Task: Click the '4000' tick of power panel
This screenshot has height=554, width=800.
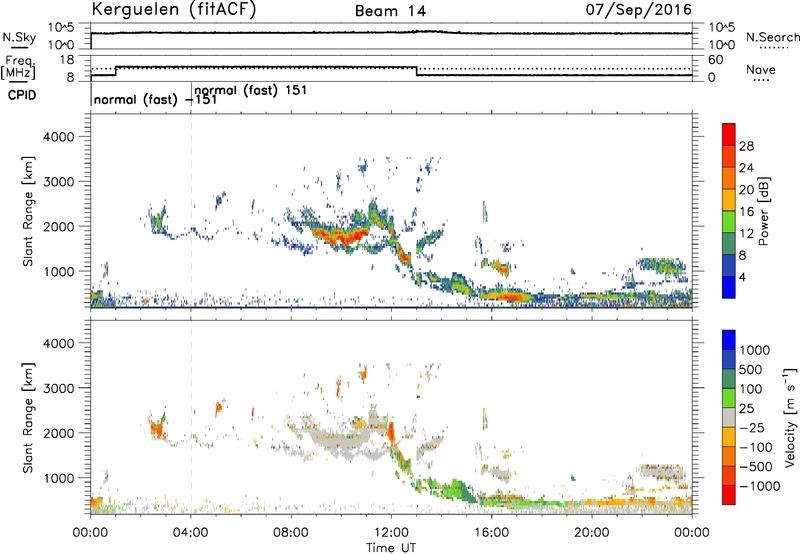Action: (58, 137)
